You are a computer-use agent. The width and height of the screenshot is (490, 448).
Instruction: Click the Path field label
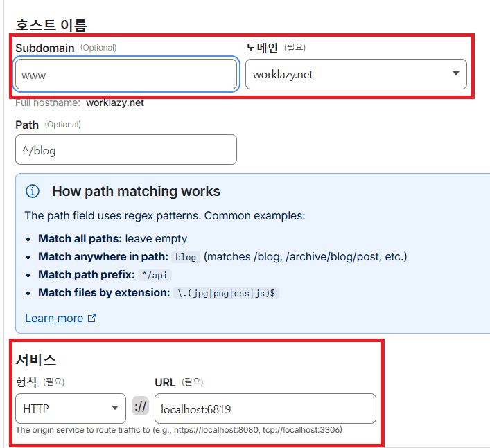(27, 125)
